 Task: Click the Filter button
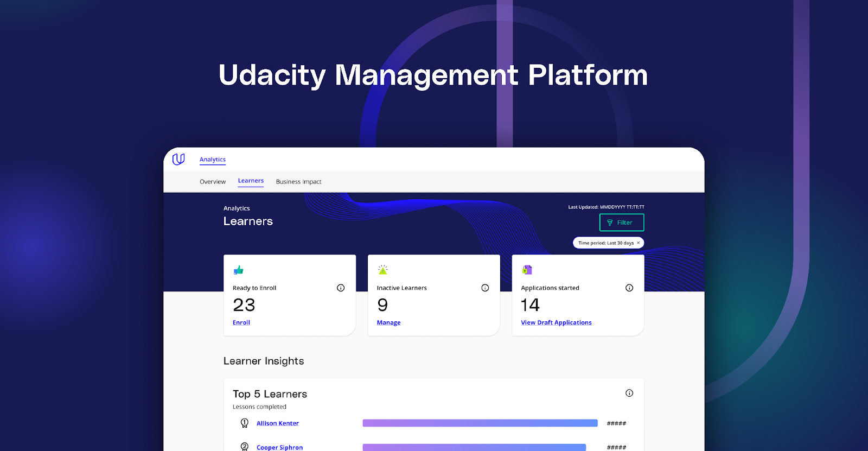coord(622,223)
